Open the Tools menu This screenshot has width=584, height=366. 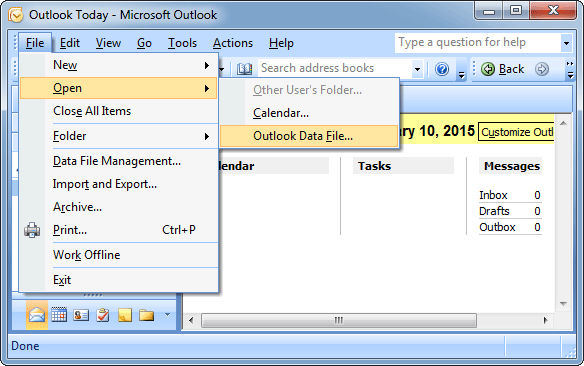click(x=182, y=43)
